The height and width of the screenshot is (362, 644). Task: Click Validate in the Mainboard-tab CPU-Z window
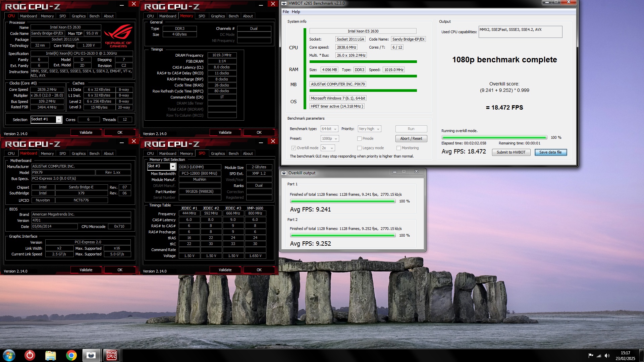click(86, 270)
